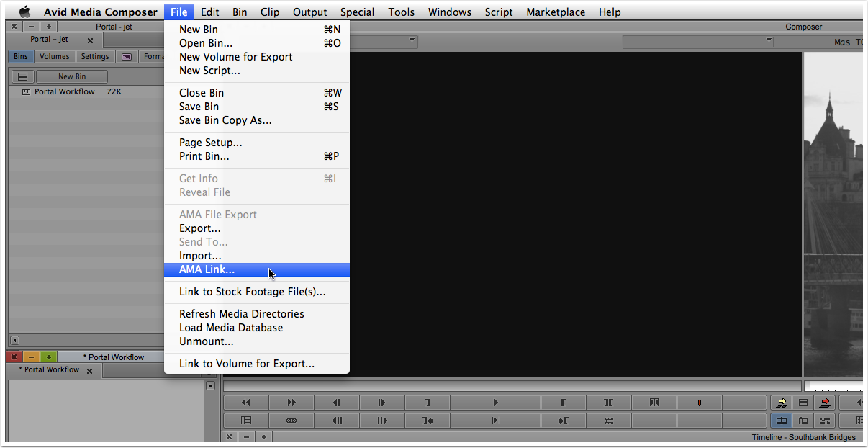Switch to the Volumes tab
This screenshot has width=868, height=448.
tap(55, 56)
